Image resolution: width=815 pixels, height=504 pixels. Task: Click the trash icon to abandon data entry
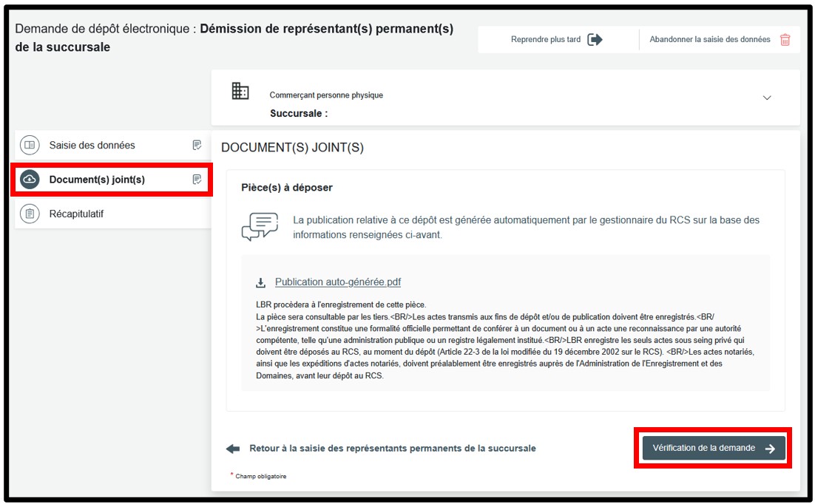coord(785,40)
